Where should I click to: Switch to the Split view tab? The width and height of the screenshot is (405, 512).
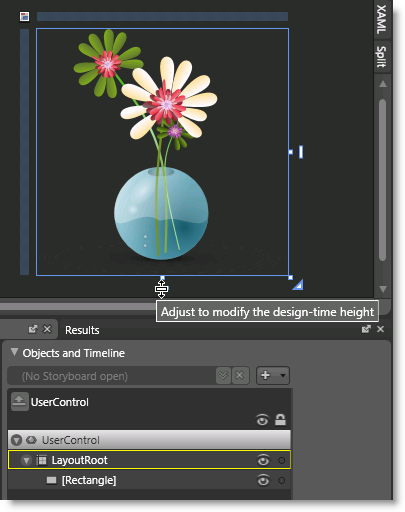tap(381, 56)
